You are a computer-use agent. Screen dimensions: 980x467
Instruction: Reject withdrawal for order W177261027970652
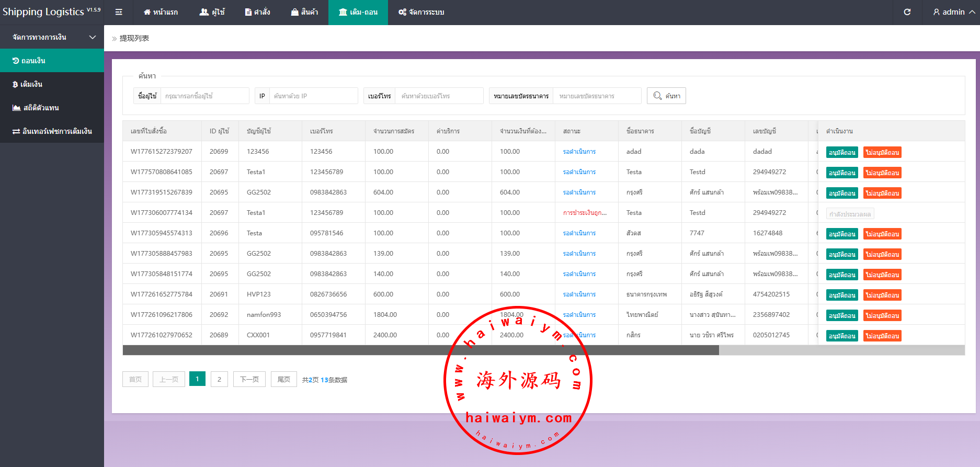(882, 336)
